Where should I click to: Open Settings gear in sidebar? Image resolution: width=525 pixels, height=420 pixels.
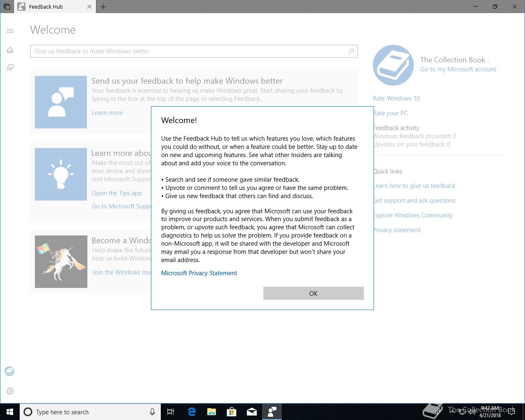10,391
